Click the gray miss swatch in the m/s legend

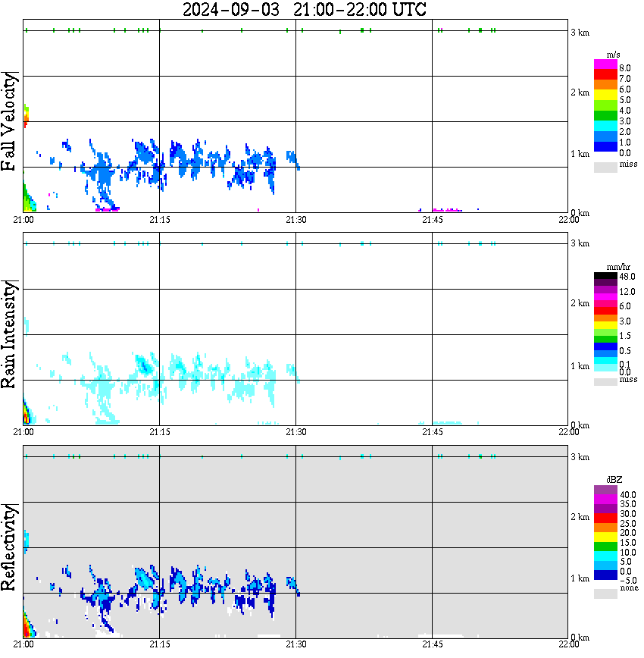click(x=605, y=167)
